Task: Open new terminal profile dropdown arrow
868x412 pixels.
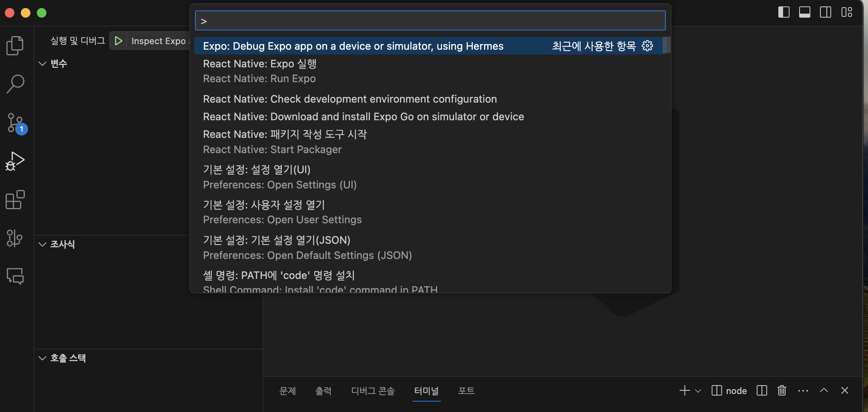Action: [x=698, y=391]
